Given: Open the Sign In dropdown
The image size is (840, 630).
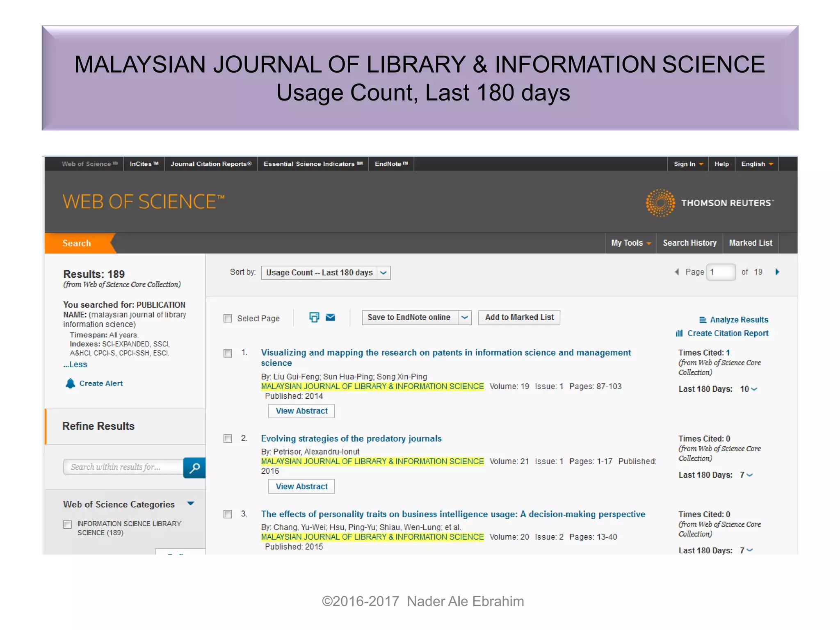Looking at the screenshot, I should pos(688,164).
